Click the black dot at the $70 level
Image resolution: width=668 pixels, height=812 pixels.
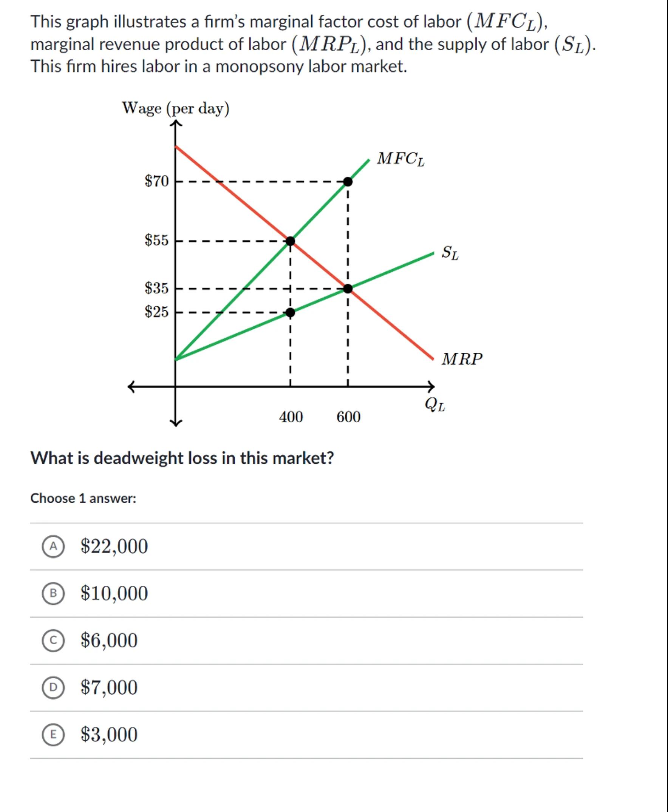pos(348,182)
